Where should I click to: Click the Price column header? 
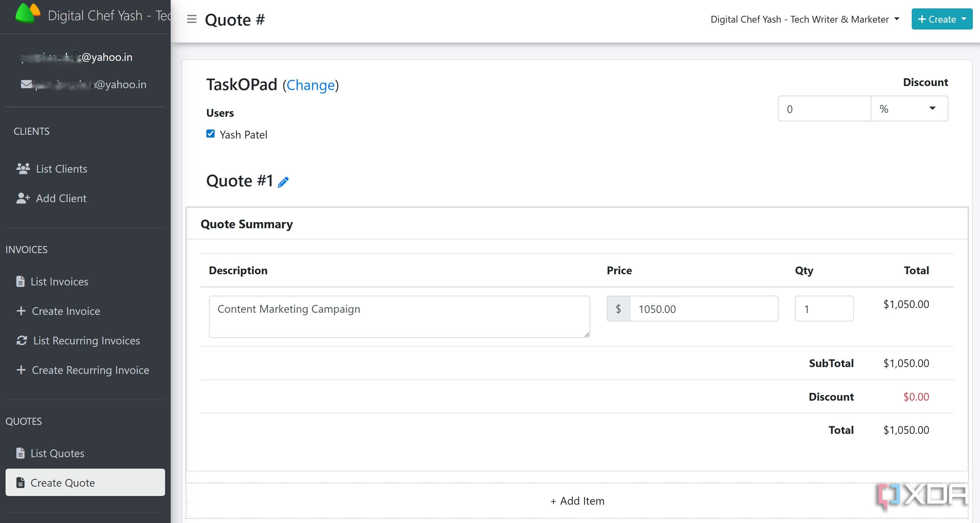point(619,270)
